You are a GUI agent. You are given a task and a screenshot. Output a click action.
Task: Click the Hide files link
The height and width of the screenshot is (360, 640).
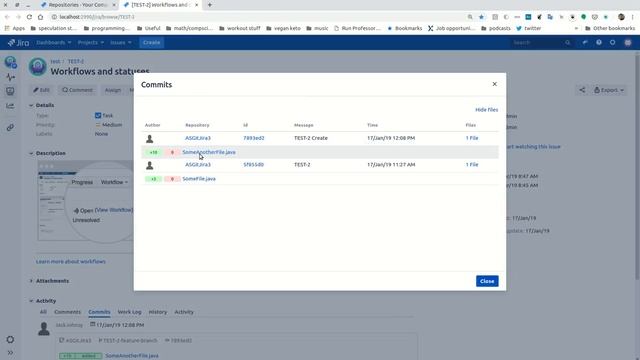(487, 110)
